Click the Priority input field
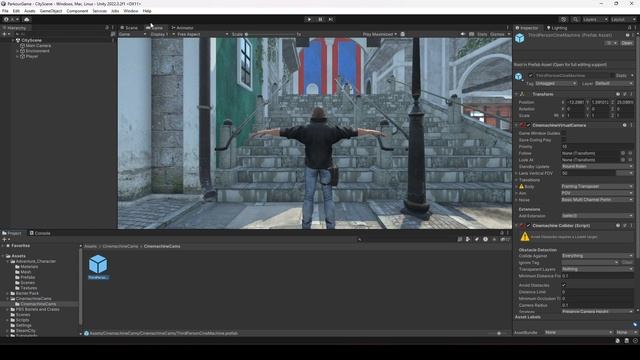Image resolution: width=640 pixels, height=360 pixels. coord(597,147)
